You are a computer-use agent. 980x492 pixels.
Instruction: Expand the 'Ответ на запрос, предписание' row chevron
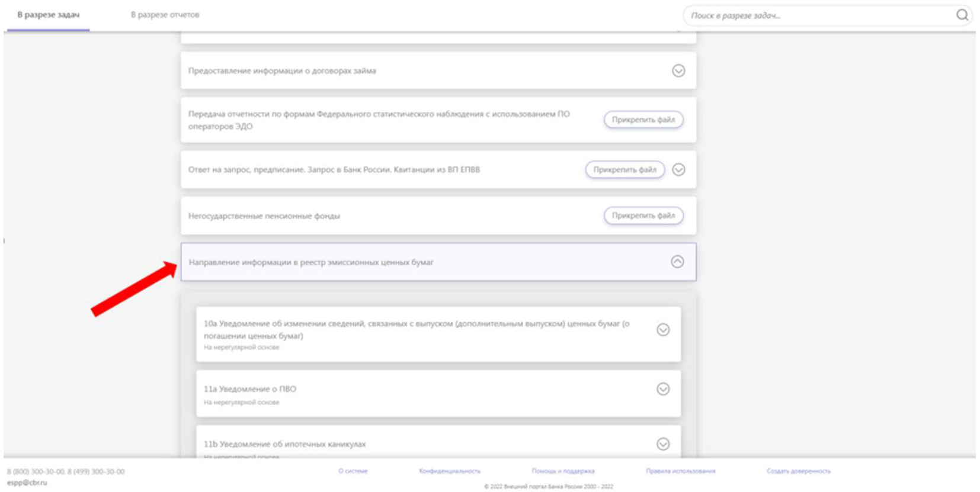pos(678,170)
